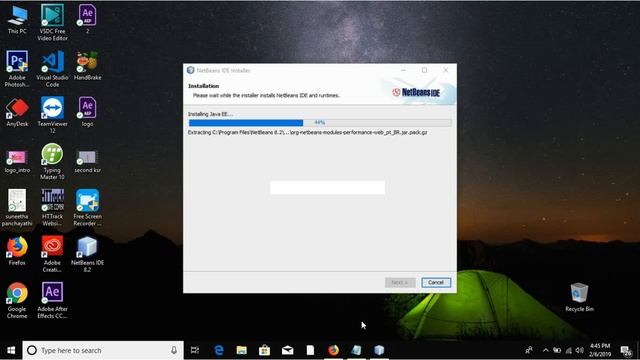Open the Action Center notifications

click(625, 350)
